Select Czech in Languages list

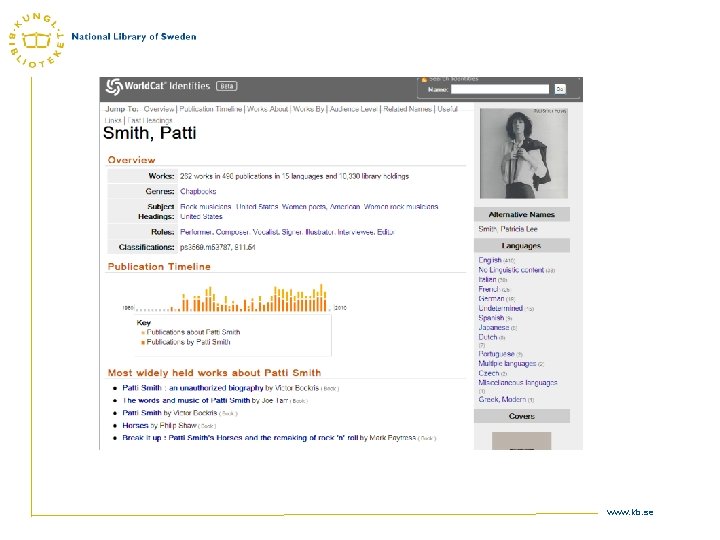point(489,373)
